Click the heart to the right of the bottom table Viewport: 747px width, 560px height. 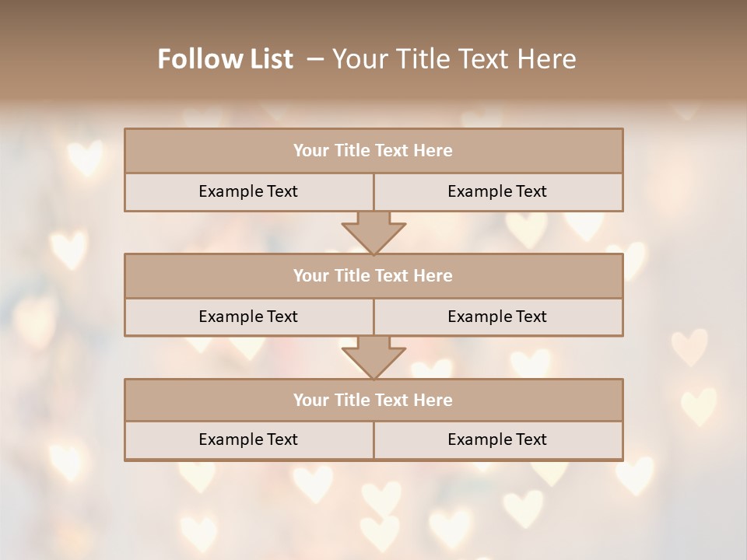pyautogui.click(x=698, y=406)
